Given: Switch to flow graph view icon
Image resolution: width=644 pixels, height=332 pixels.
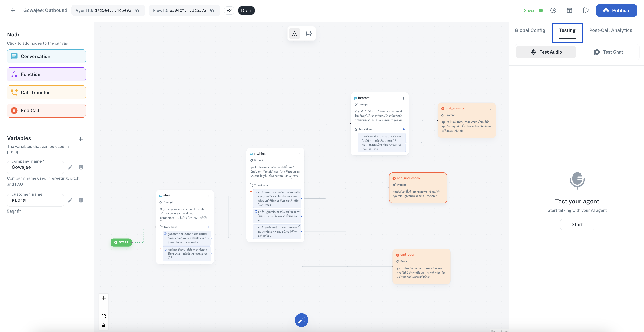Looking at the screenshot, I should (x=294, y=33).
